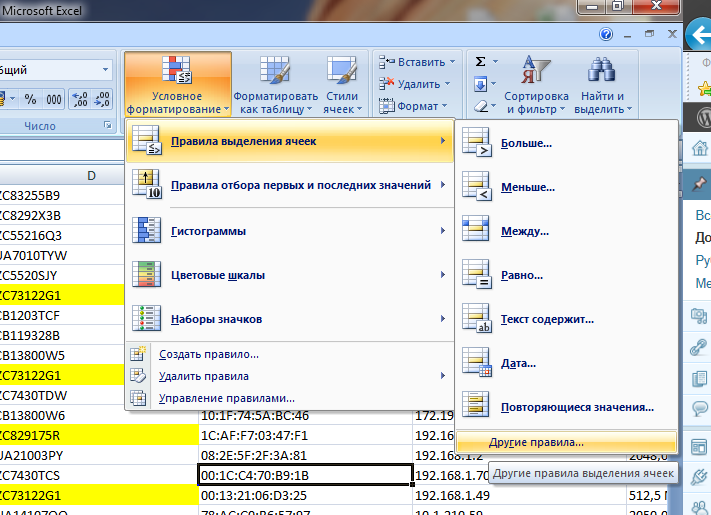
Task: Click the Текст содержит ab icon
Action: coord(477,318)
